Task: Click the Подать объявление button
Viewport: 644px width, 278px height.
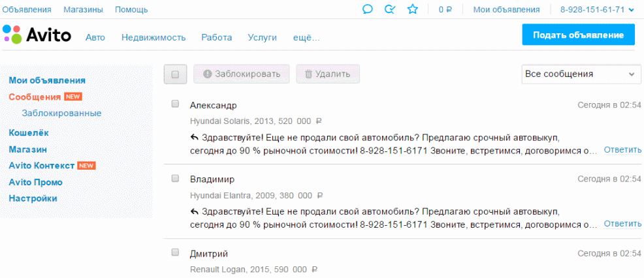Action: [578, 35]
